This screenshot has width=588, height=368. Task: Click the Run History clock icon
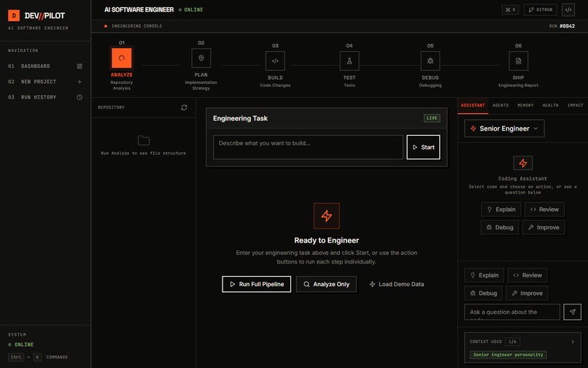(x=80, y=97)
